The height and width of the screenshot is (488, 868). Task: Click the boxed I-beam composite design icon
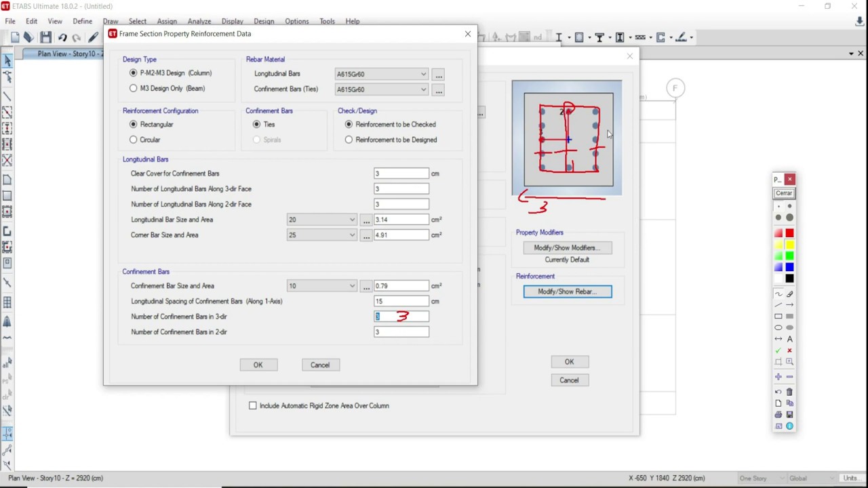point(620,37)
